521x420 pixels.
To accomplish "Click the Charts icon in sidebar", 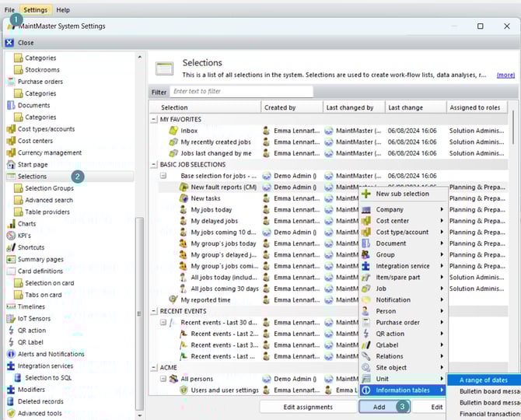I will pos(11,223).
